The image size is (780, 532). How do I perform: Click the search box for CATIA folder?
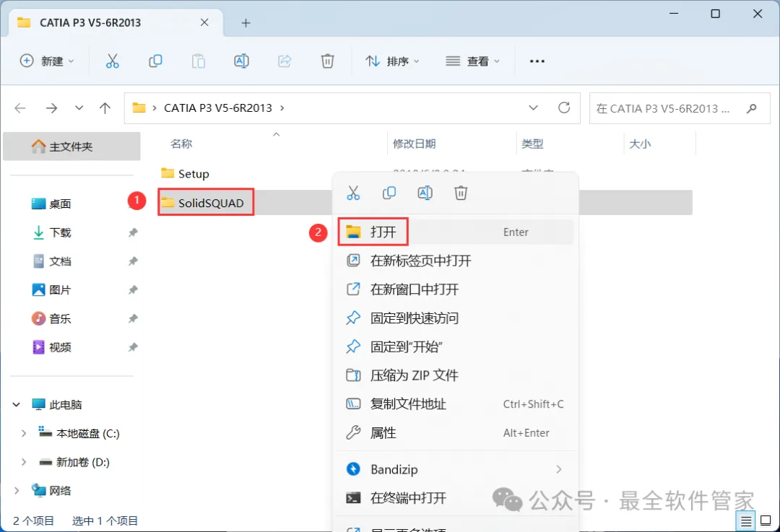(x=680, y=108)
